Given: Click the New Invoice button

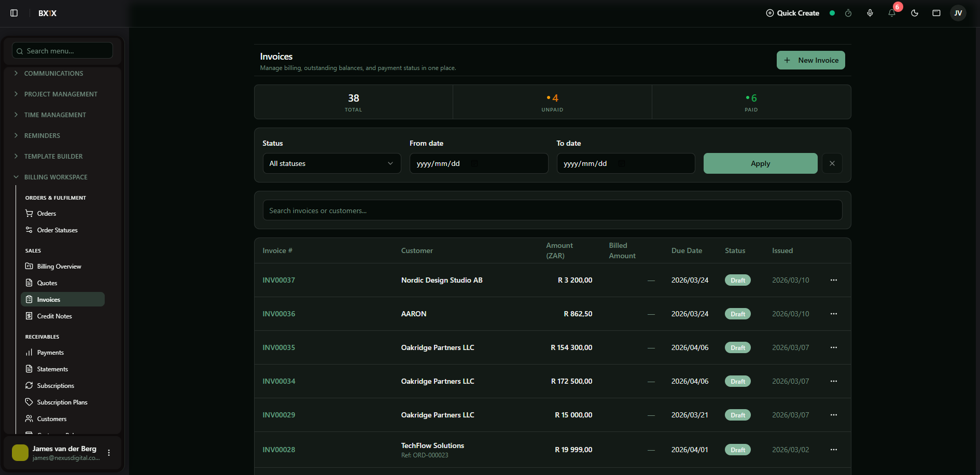Looking at the screenshot, I should (x=811, y=60).
